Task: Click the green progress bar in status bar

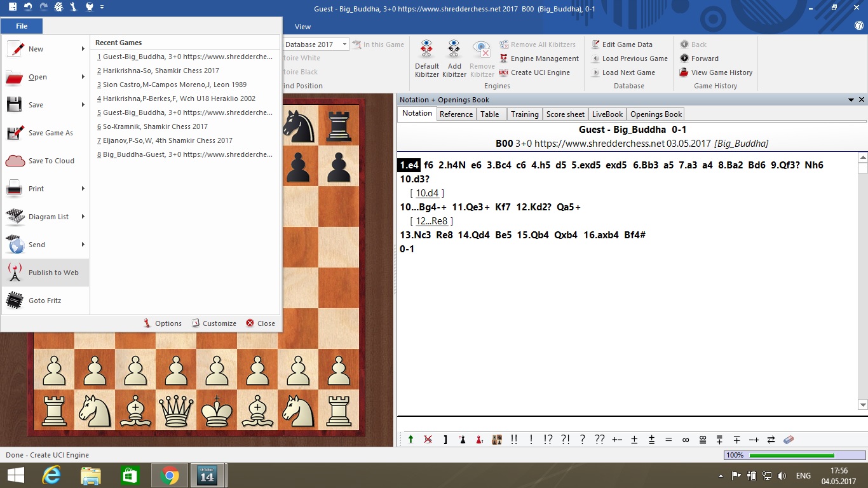Action: pyautogui.click(x=791, y=455)
